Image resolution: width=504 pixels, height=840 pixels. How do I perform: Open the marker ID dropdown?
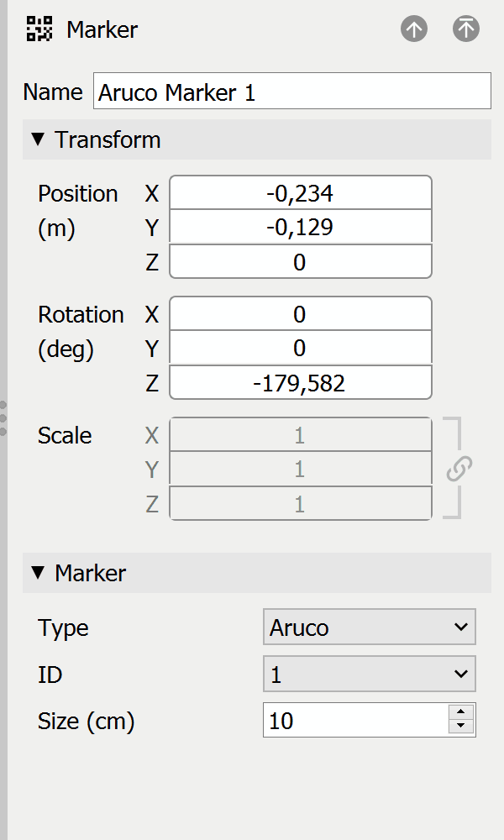[369, 674]
